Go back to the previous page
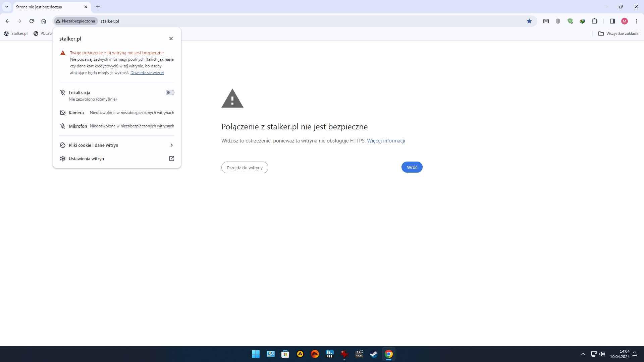This screenshot has height=362, width=644. click(7, 21)
